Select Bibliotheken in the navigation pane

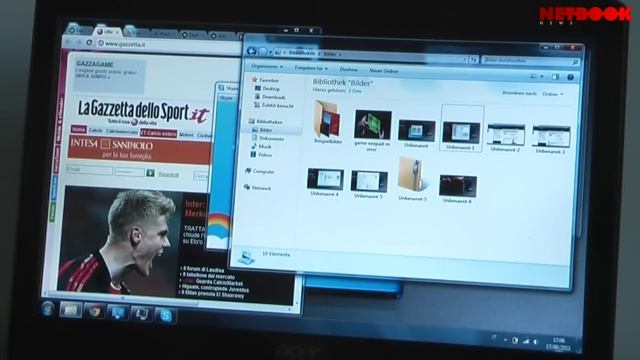click(x=266, y=122)
